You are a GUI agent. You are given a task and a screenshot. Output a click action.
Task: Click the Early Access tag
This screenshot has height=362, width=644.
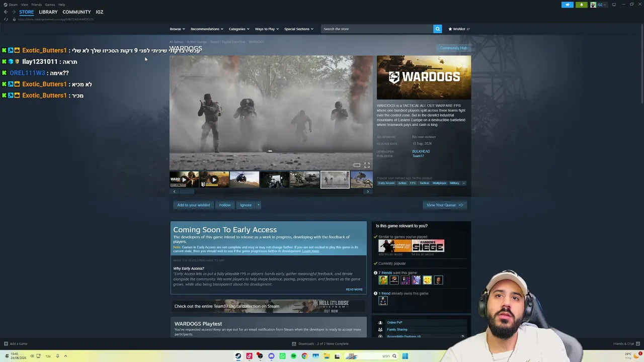tap(386, 183)
